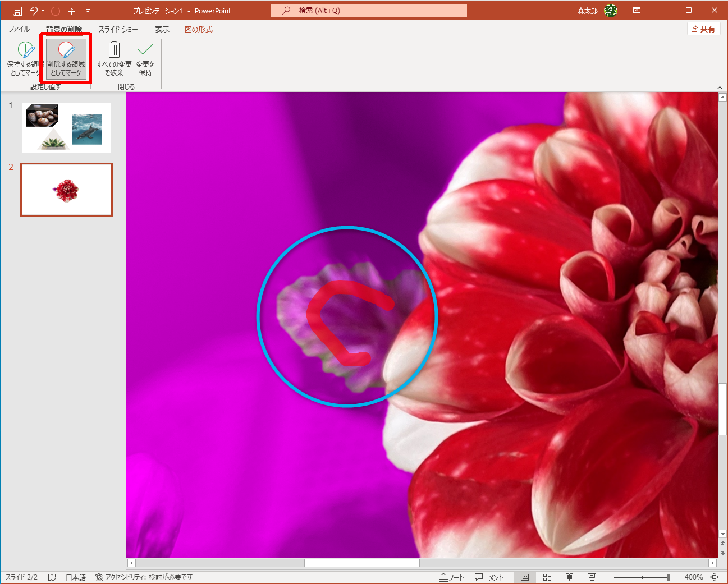Click the vertical scrollbar thumb
This screenshot has height=584, width=728.
coord(722,409)
